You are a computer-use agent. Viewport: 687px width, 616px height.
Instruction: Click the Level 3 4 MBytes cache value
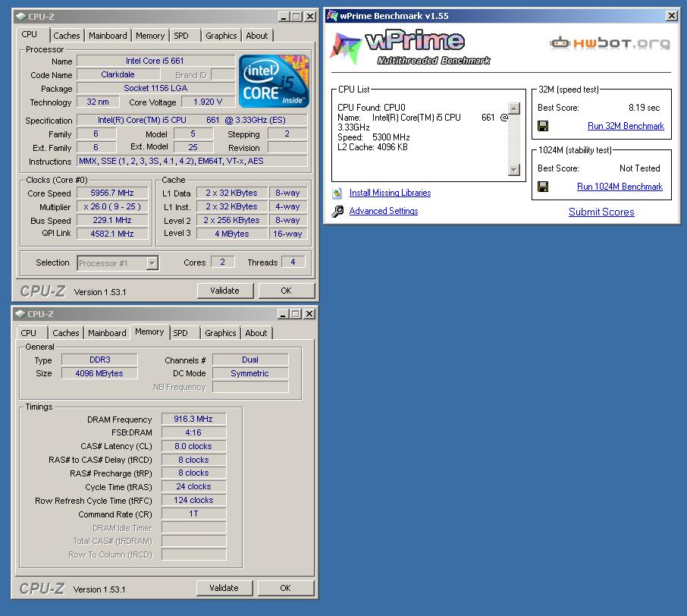[232, 234]
